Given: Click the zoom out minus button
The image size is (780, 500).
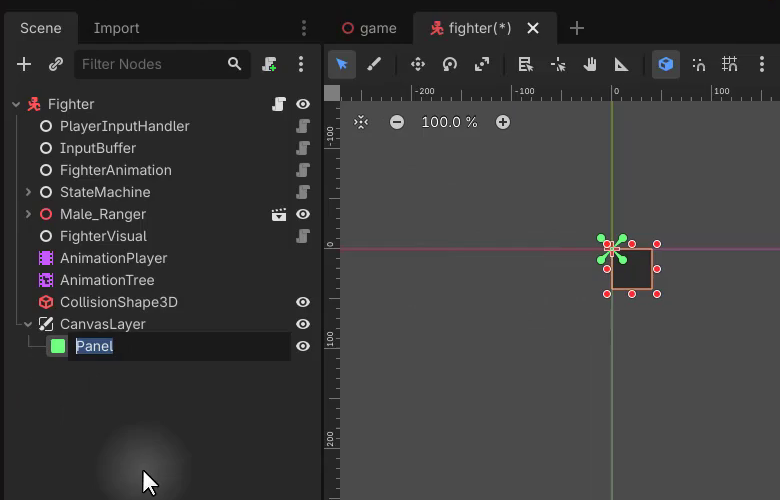Looking at the screenshot, I should (397, 122).
